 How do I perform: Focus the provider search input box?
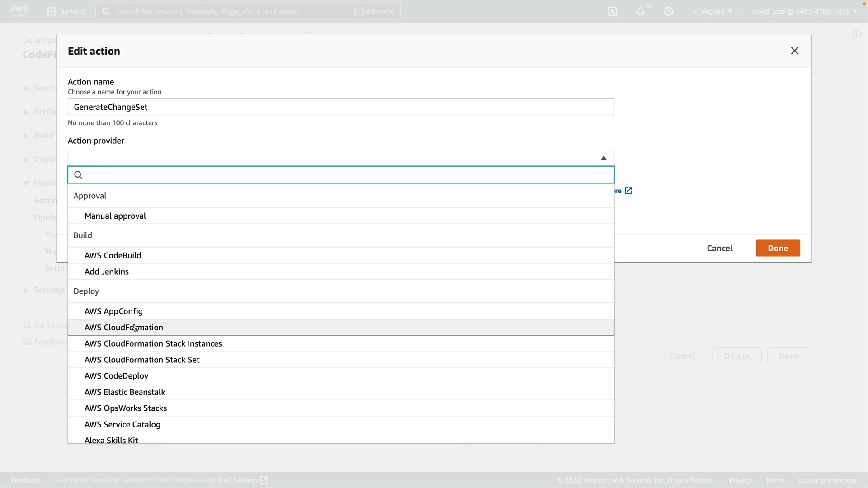[348, 175]
